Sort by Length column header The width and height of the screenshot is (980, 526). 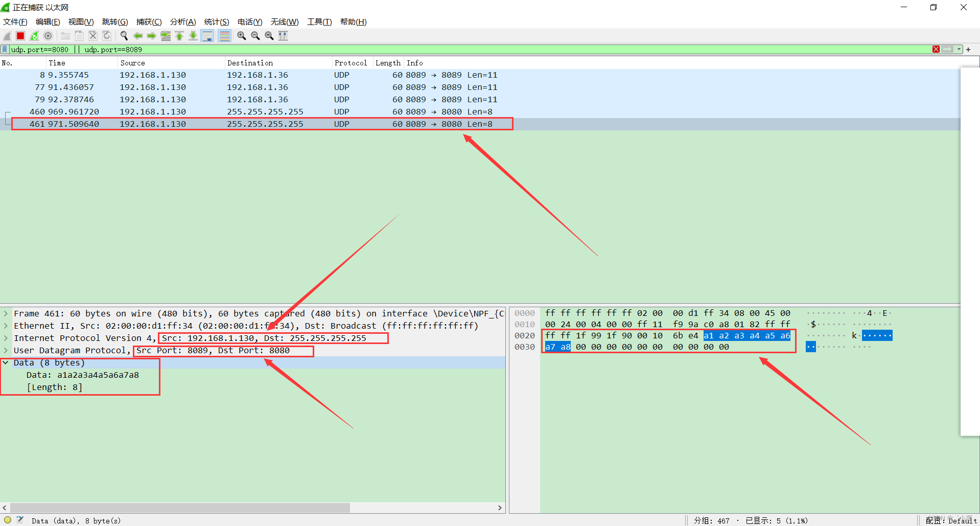pos(388,63)
